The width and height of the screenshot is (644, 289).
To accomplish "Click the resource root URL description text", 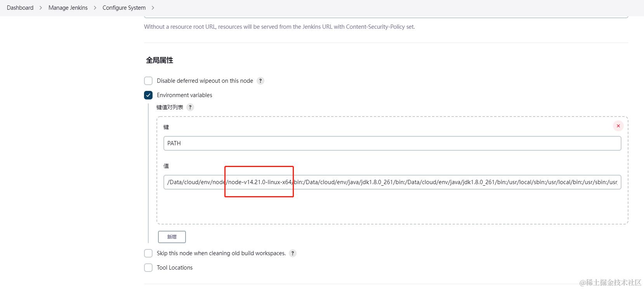I will coord(279,27).
